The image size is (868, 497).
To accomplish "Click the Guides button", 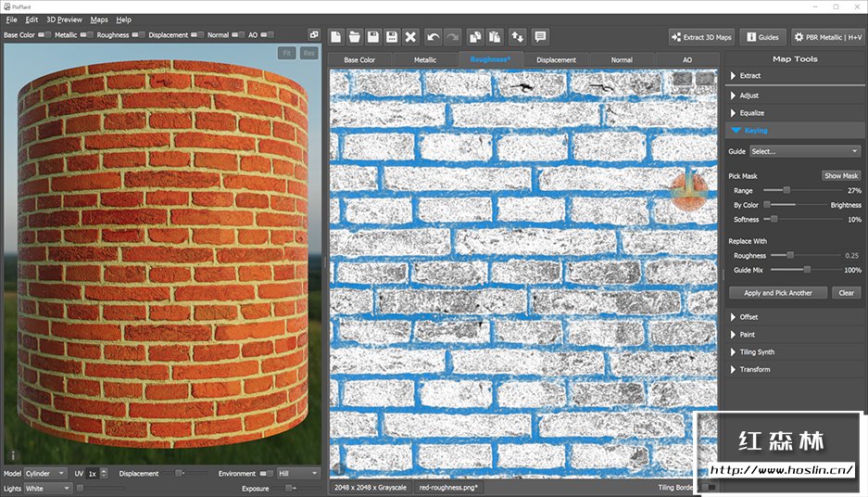I will (x=762, y=37).
